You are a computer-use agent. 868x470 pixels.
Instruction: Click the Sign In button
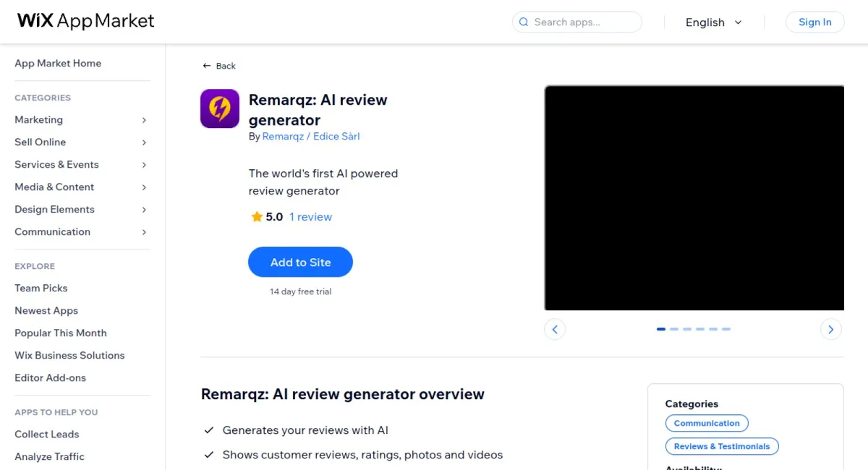click(815, 22)
